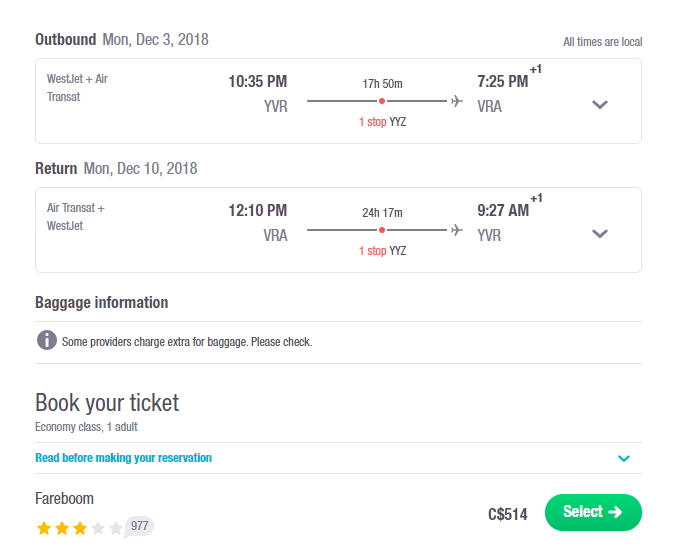
Task: Open 'Read before making your reservation' link
Action: coord(123,458)
